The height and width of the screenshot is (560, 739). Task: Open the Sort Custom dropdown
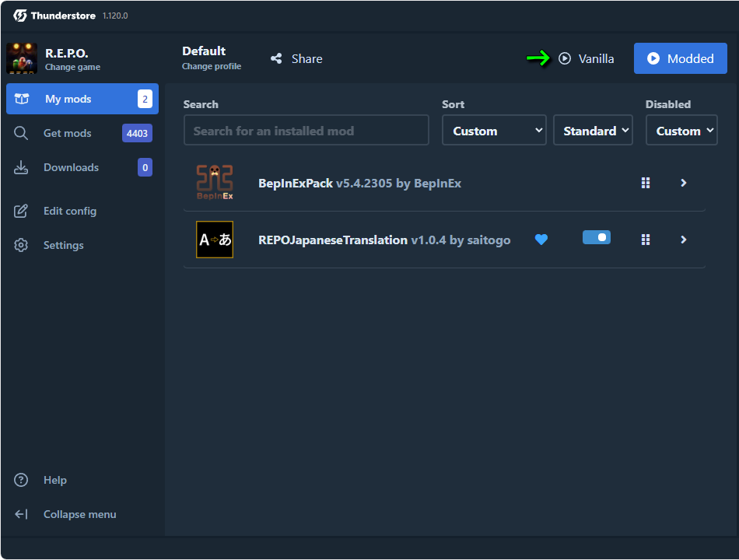point(494,131)
